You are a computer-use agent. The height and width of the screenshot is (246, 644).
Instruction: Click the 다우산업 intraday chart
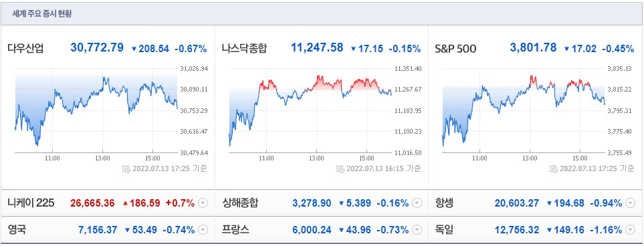click(96, 111)
